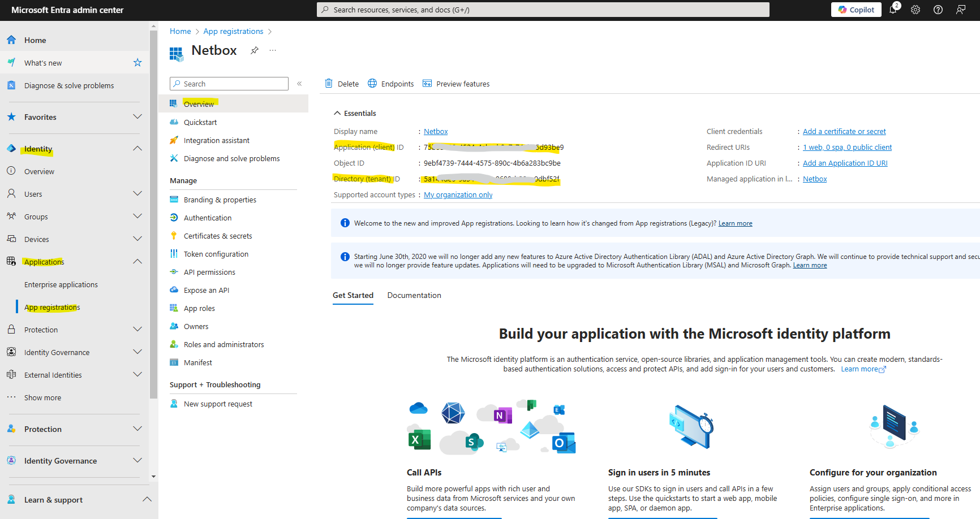
Task: Click the resource menu Search field
Action: (x=229, y=84)
